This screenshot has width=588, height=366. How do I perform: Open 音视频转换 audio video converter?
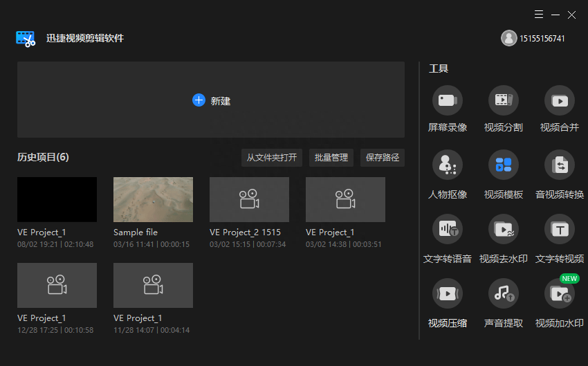pyautogui.click(x=560, y=165)
